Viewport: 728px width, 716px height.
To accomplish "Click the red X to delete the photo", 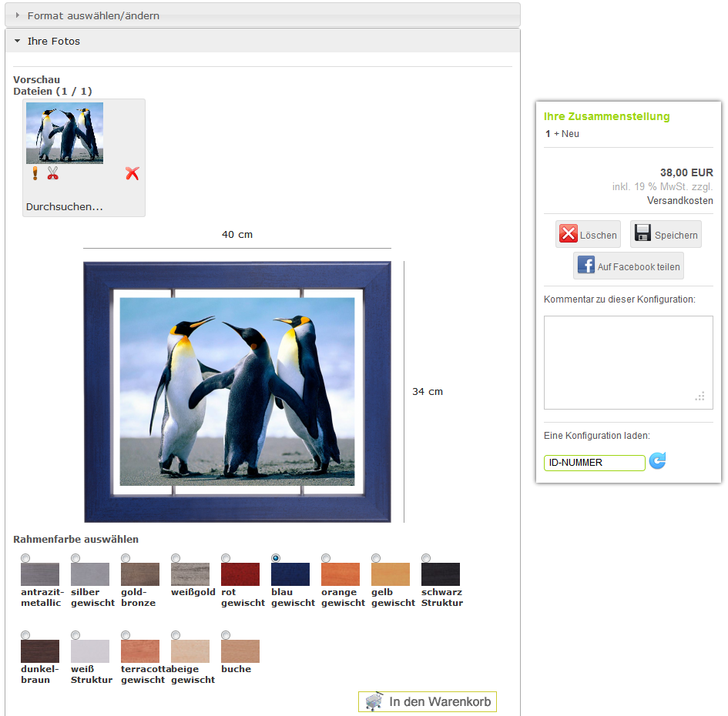I will (133, 173).
